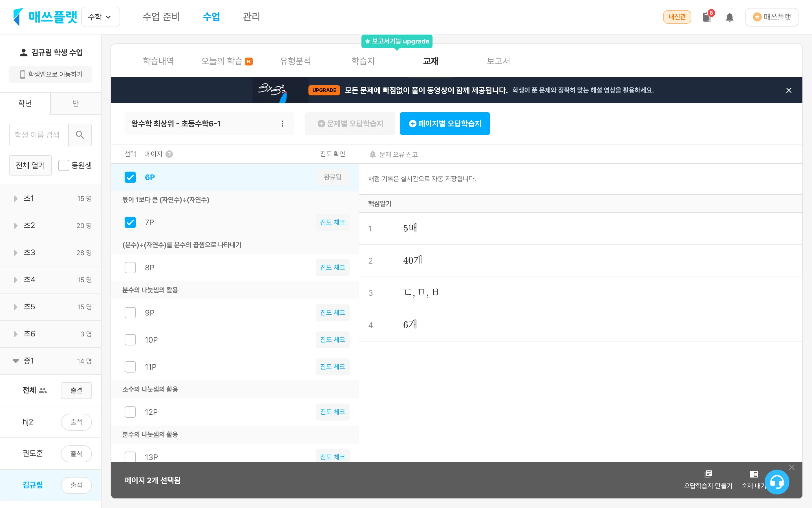Check the 8P page checkbox
Image resolution: width=812 pixels, height=508 pixels.
click(130, 268)
